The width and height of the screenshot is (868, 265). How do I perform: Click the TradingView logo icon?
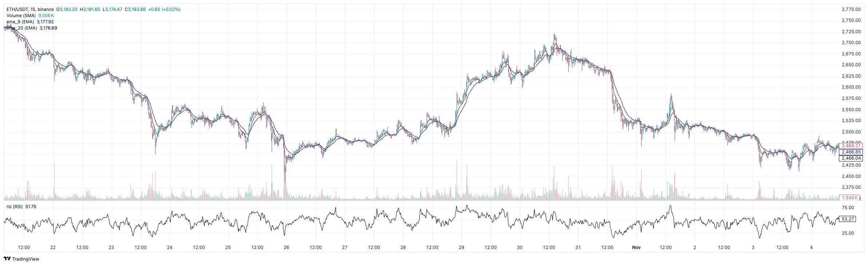tap(7, 259)
